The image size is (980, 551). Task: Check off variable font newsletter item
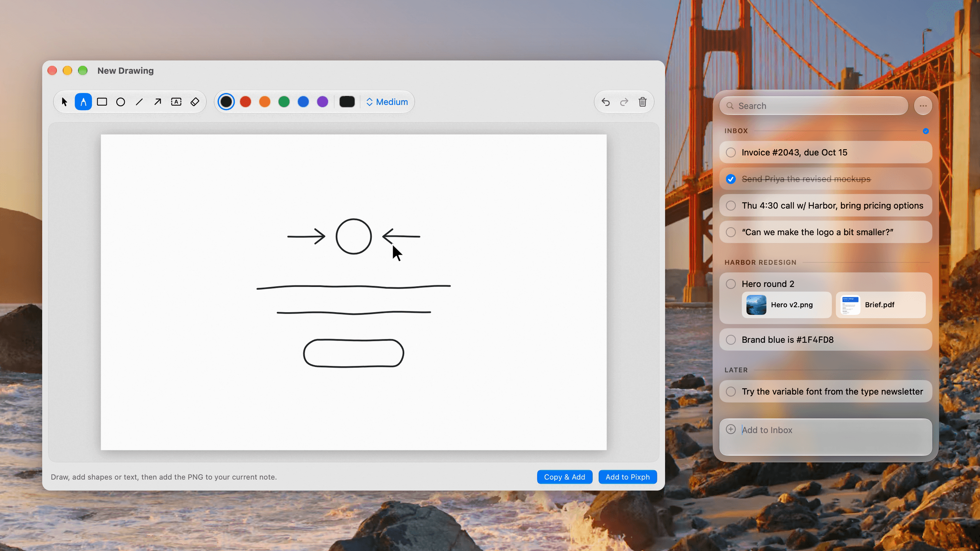tap(731, 391)
